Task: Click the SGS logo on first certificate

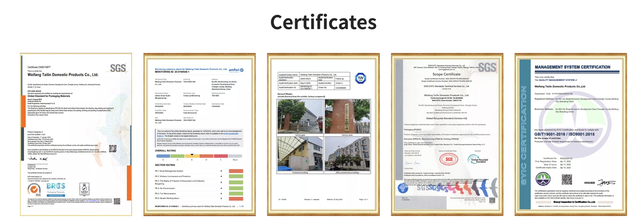Action: pos(118,68)
